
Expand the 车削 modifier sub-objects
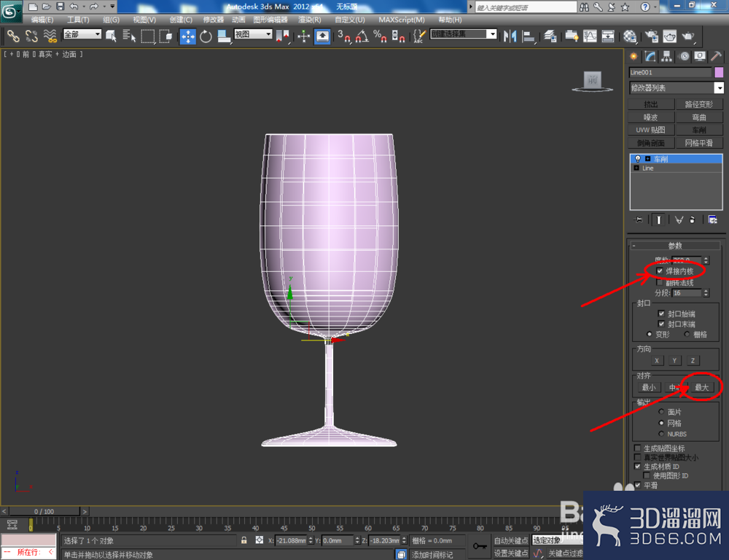coord(647,159)
